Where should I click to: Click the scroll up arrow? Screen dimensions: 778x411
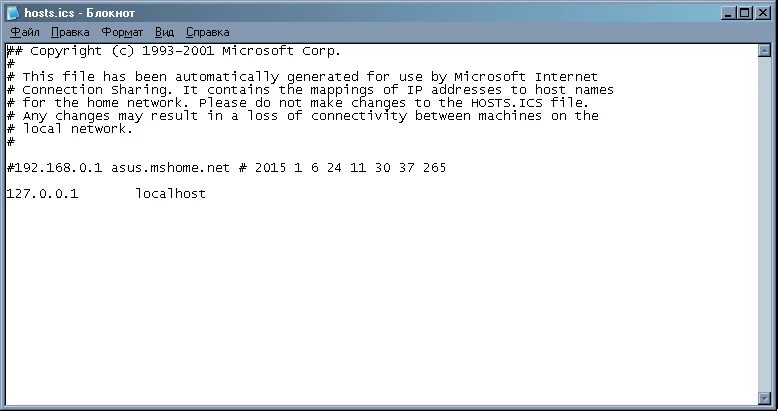pos(764,50)
